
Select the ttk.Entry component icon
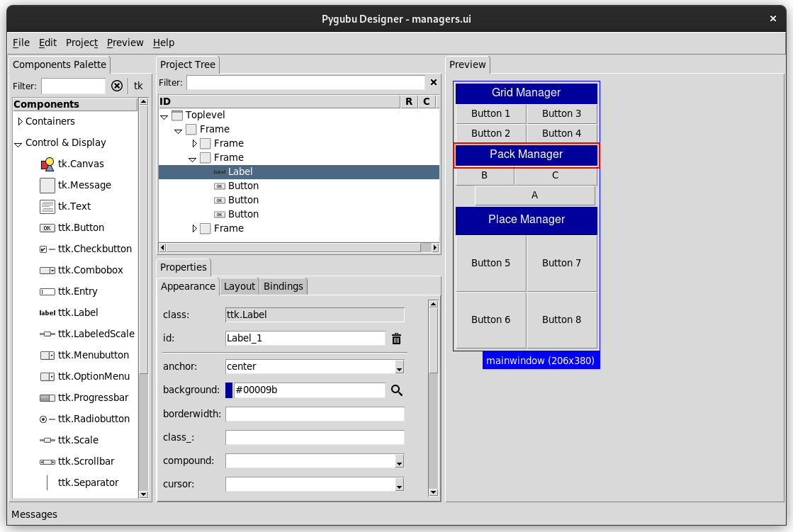[x=47, y=291]
